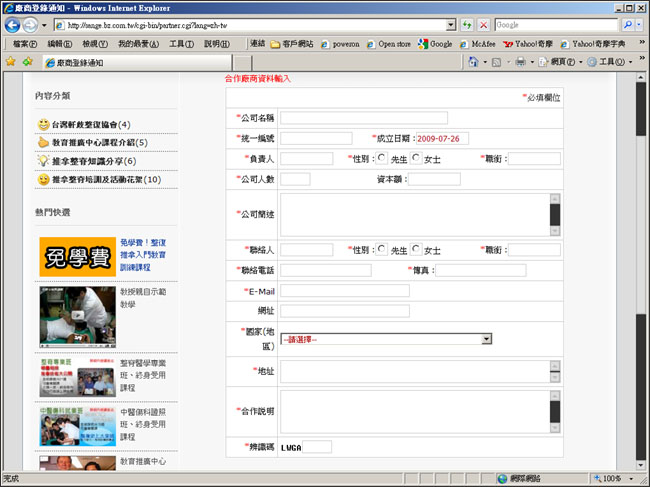Open the 工具 tools gear icon
This screenshot has height=487, width=650.
pos(592,62)
